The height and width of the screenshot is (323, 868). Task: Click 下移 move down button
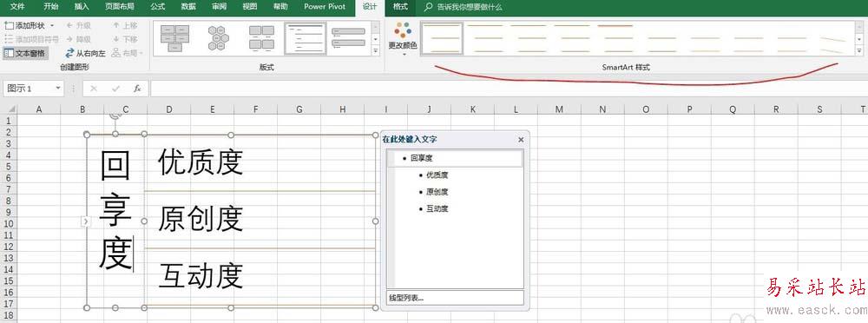click(x=125, y=39)
